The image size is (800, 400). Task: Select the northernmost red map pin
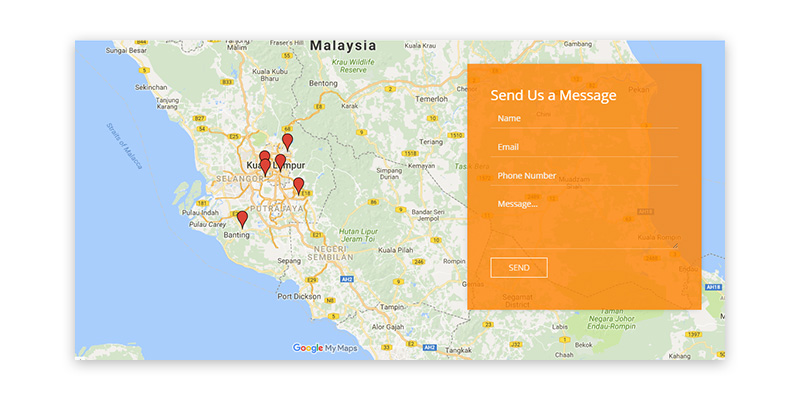point(287,142)
